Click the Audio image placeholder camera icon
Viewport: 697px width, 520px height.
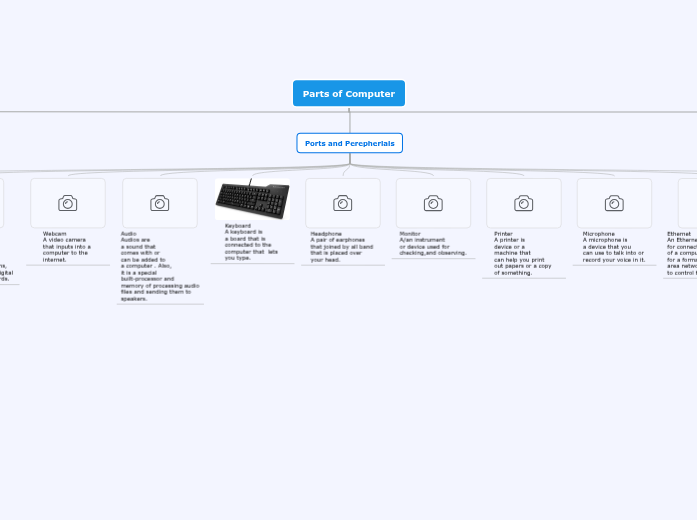(x=160, y=203)
